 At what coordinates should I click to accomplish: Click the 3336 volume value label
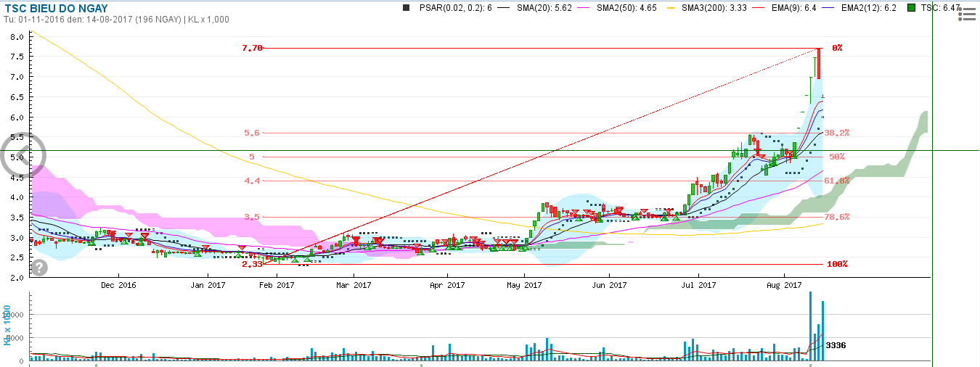[x=836, y=345]
